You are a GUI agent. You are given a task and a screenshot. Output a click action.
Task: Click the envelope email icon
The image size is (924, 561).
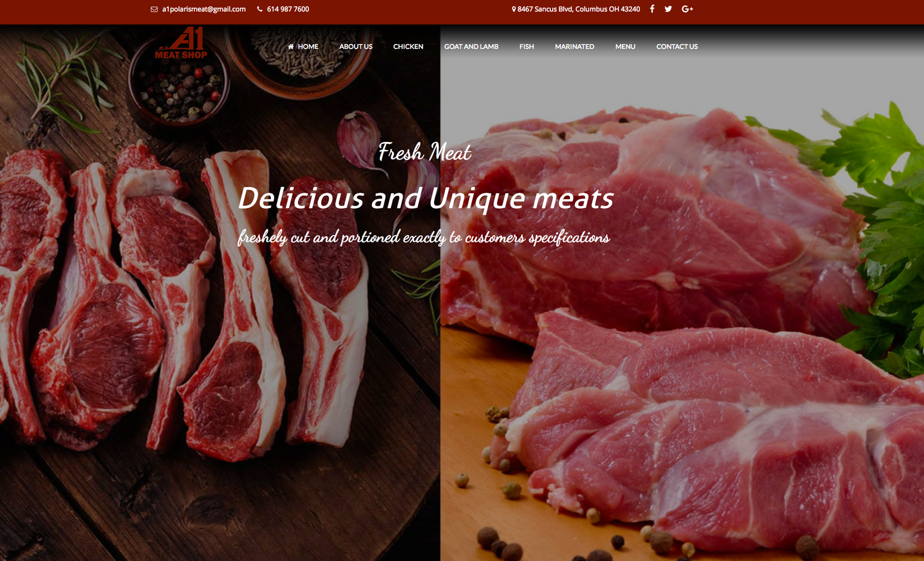(x=154, y=9)
